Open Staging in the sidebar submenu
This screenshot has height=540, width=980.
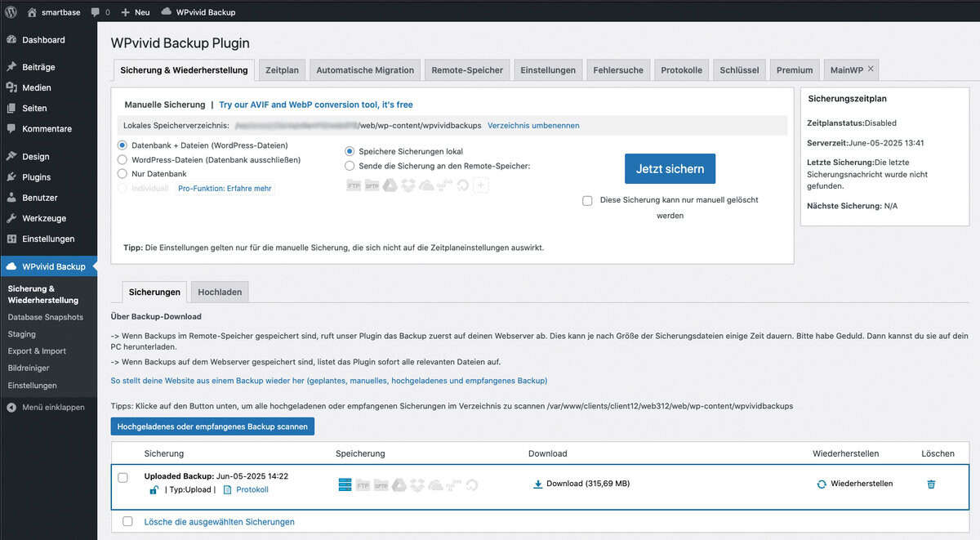click(22, 334)
